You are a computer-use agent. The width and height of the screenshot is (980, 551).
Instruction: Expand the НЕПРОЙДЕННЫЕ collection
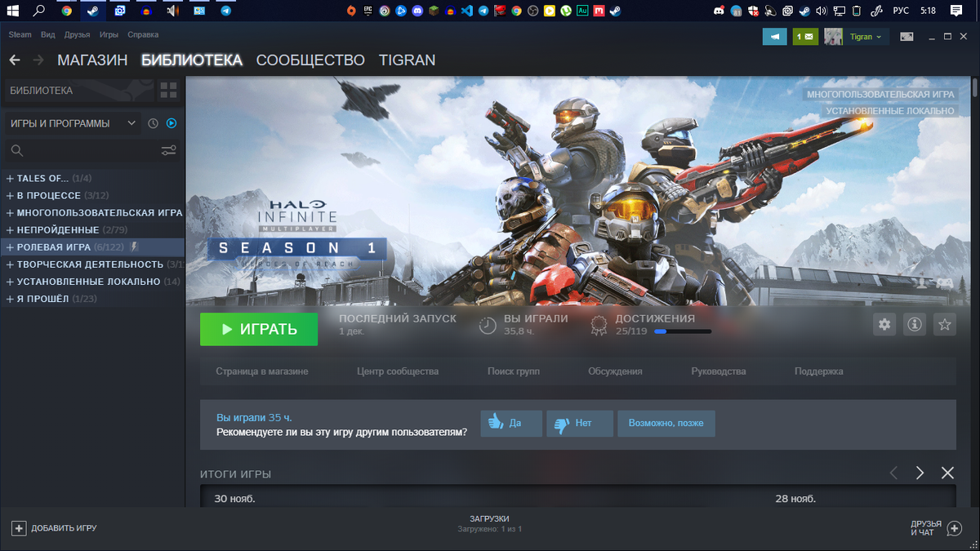coord(10,229)
